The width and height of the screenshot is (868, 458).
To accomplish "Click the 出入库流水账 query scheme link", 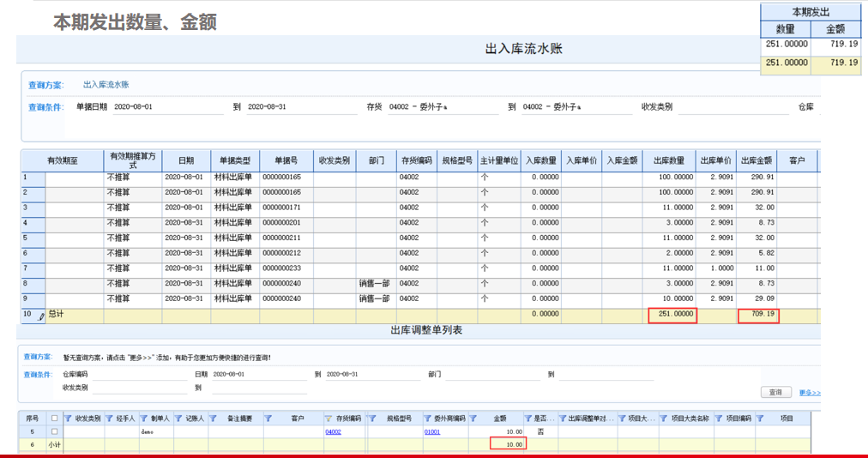I will tap(105, 85).
